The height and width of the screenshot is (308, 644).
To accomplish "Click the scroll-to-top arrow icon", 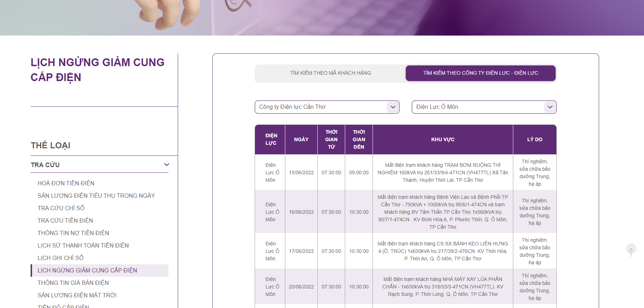I will [631, 250].
